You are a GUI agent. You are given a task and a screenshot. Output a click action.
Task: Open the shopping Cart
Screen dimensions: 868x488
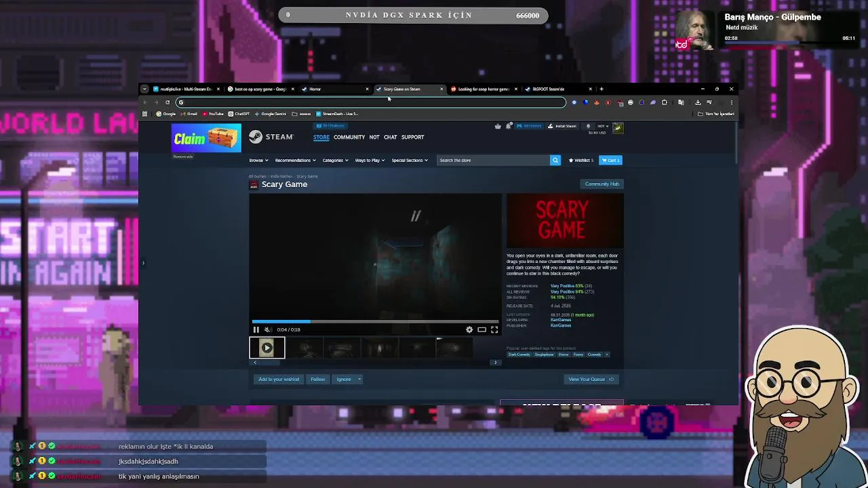tap(610, 160)
